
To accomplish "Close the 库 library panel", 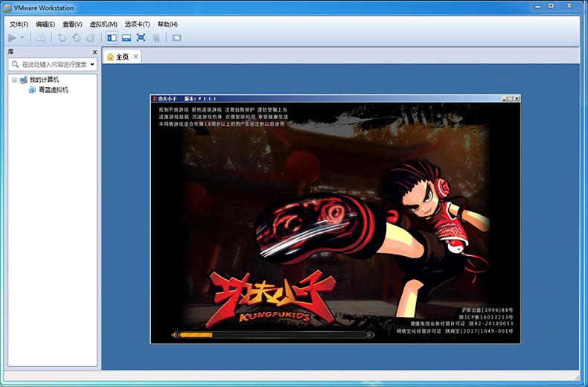I will tap(95, 52).
